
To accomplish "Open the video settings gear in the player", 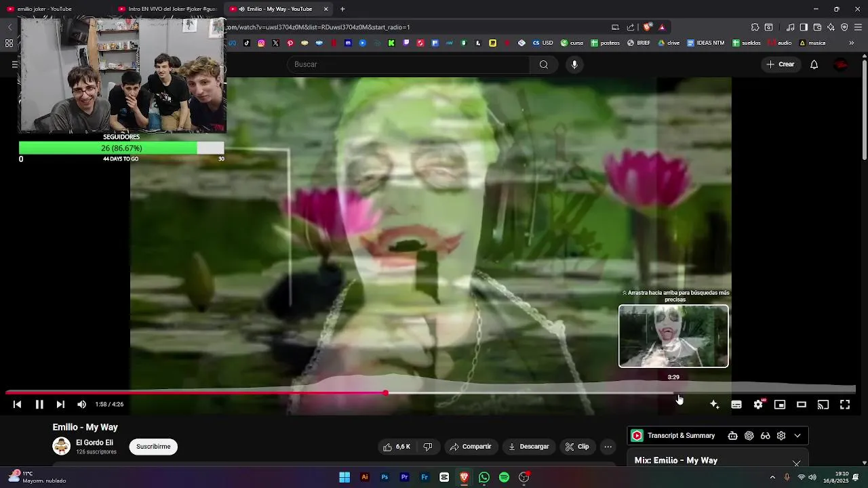I will coord(758,405).
